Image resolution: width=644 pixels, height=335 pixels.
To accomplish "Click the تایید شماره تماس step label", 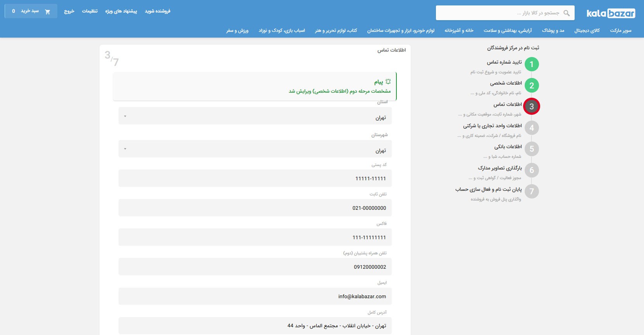I will [505, 62].
